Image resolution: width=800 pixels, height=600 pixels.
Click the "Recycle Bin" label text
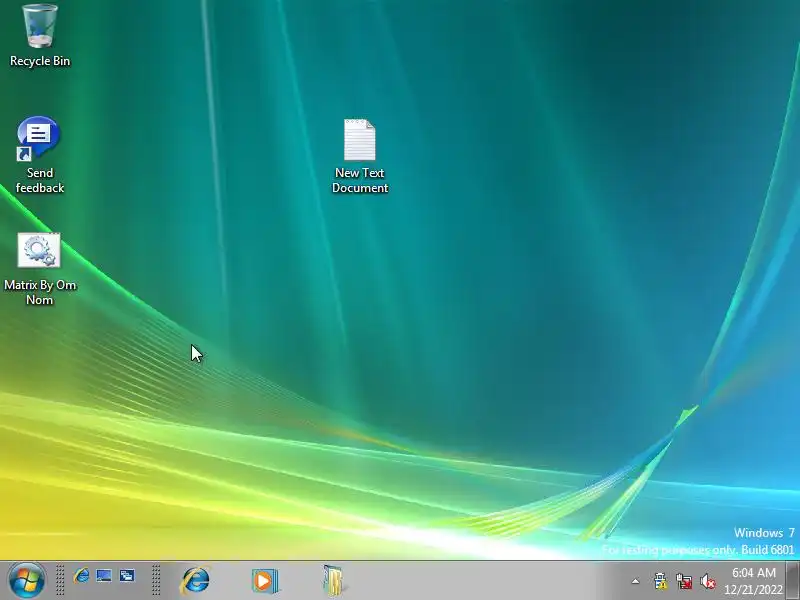click(x=40, y=61)
